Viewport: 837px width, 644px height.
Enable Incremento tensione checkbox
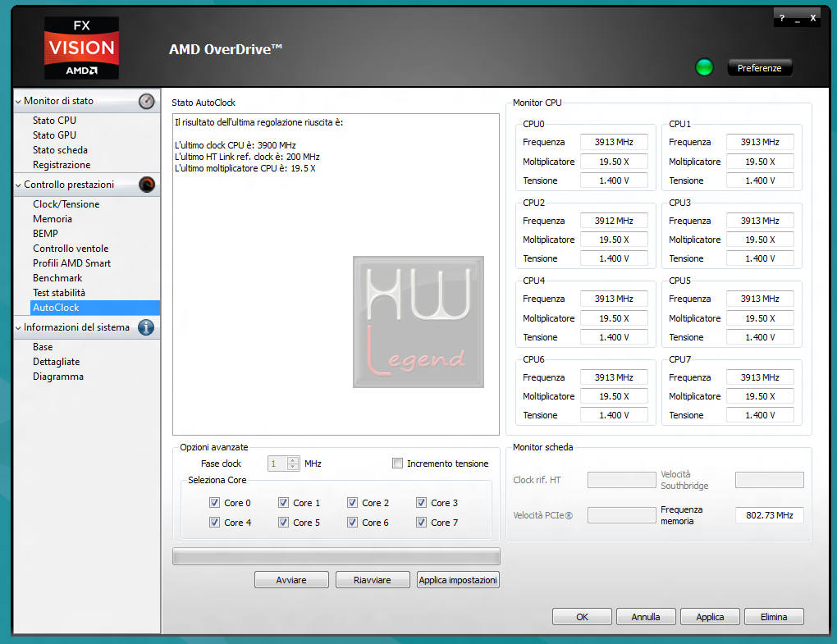pos(398,464)
